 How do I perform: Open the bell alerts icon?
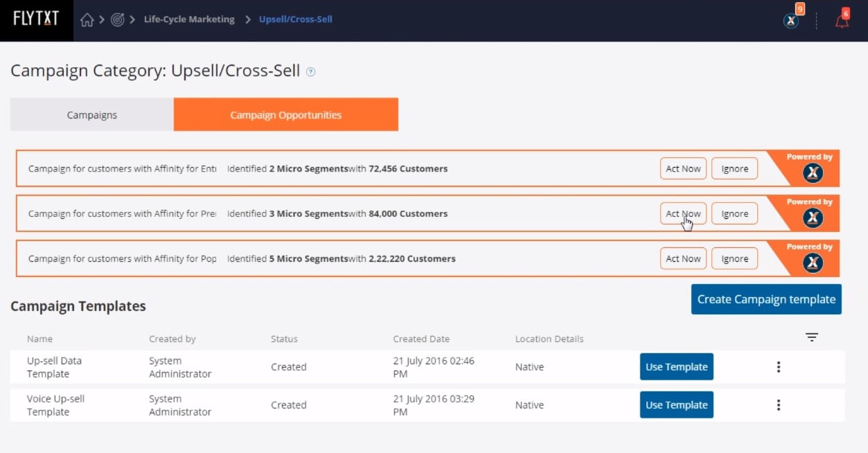tap(842, 20)
